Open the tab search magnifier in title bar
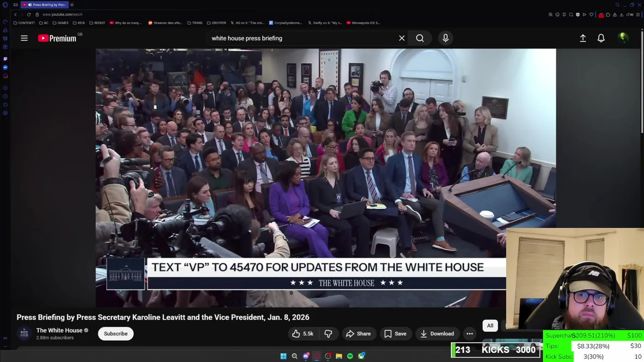Screen dimensions: 644x362 617,5
